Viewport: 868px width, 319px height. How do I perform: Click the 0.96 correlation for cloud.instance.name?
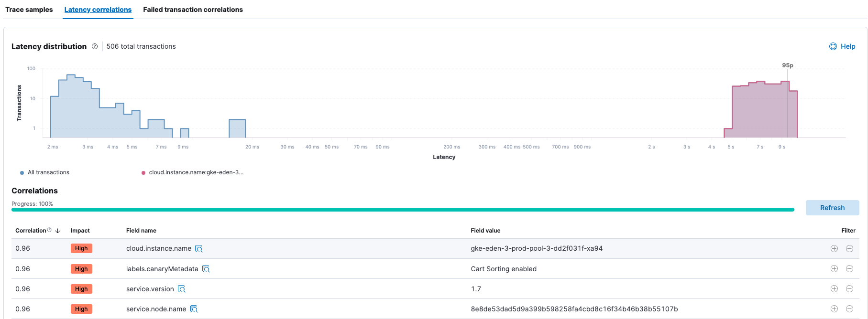(22, 248)
